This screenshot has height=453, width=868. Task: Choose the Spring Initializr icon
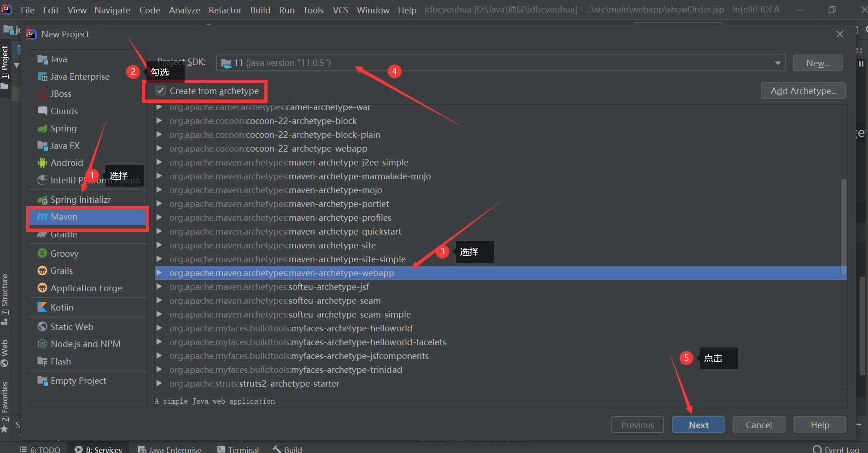coord(42,200)
